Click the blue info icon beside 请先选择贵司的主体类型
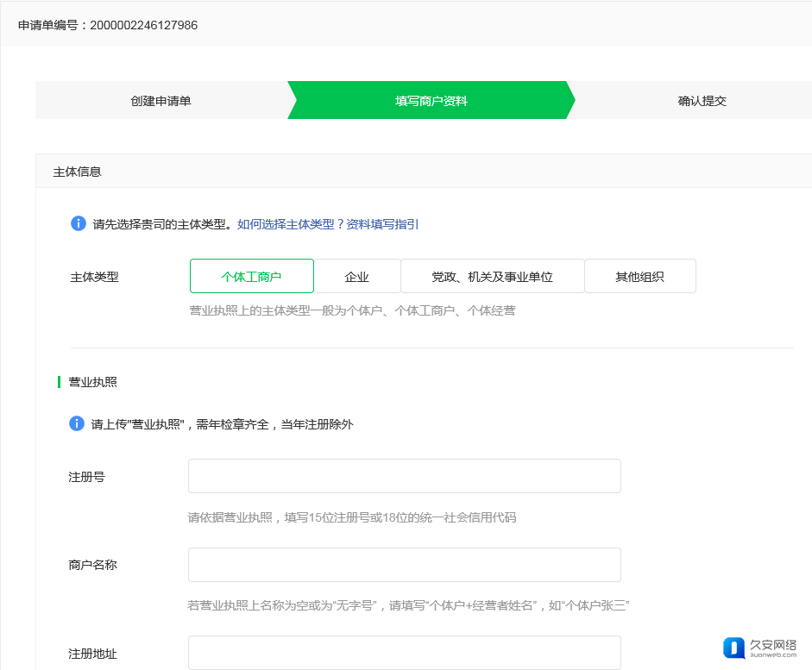 (79, 224)
